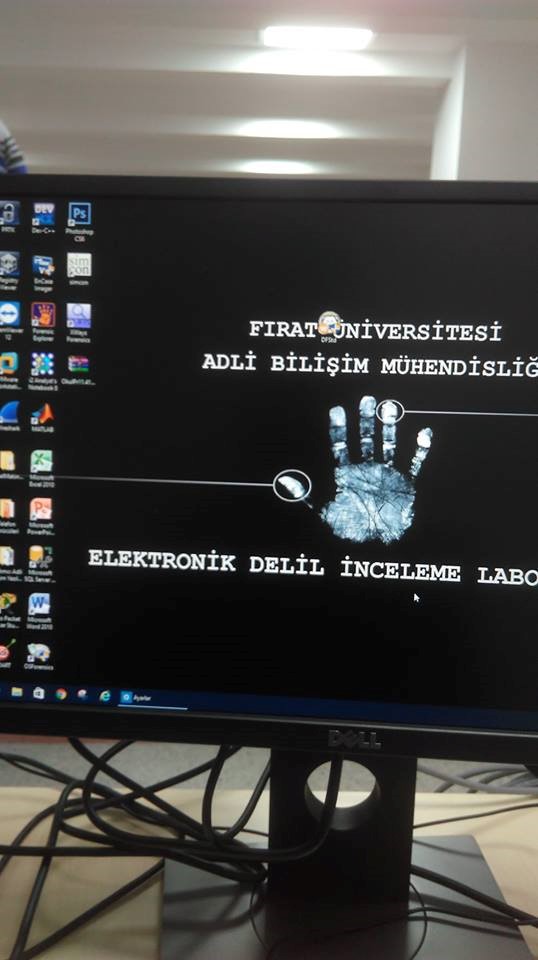
Task: Open the Microsoft SQL Server shortcut
Action: pyautogui.click(x=40, y=564)
